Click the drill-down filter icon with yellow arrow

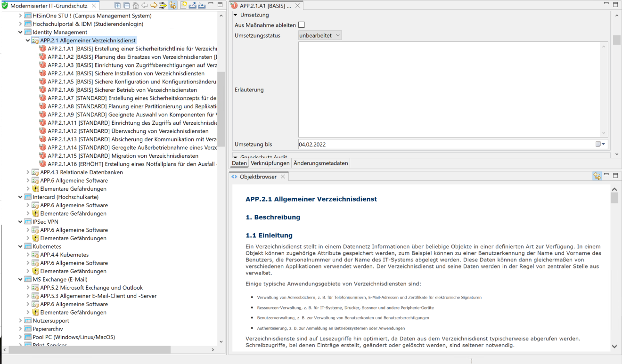click(163, 6)
